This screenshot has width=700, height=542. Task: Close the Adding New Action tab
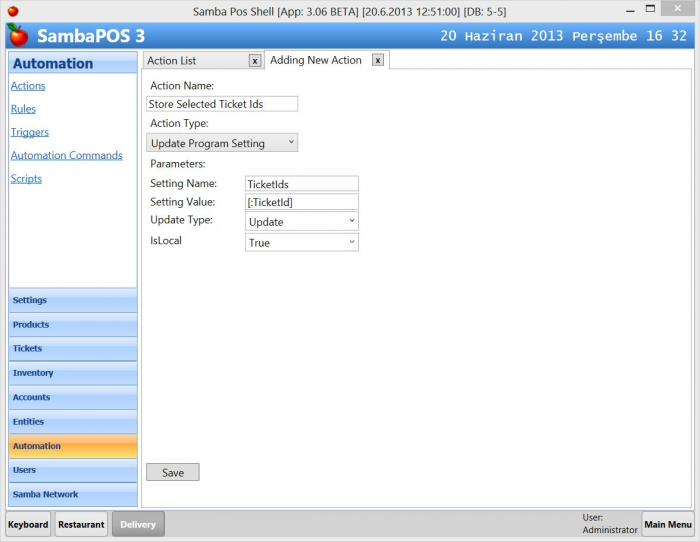[377, 60]
